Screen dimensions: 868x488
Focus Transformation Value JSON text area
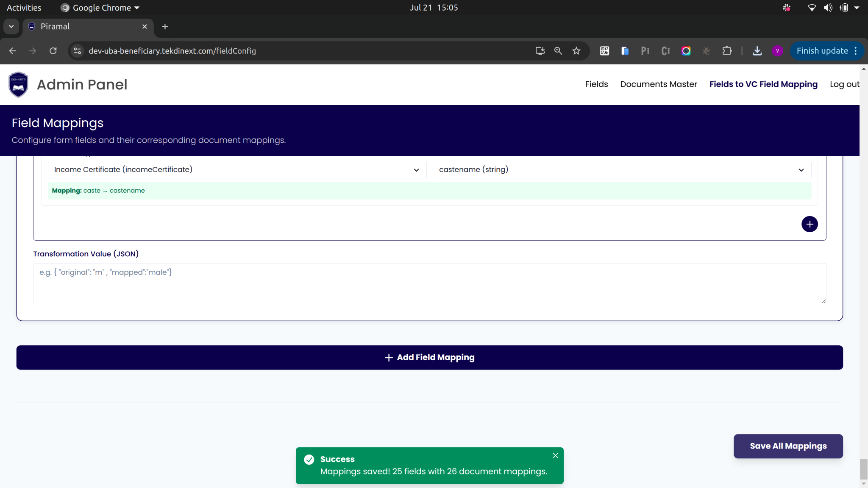(429, 284)
